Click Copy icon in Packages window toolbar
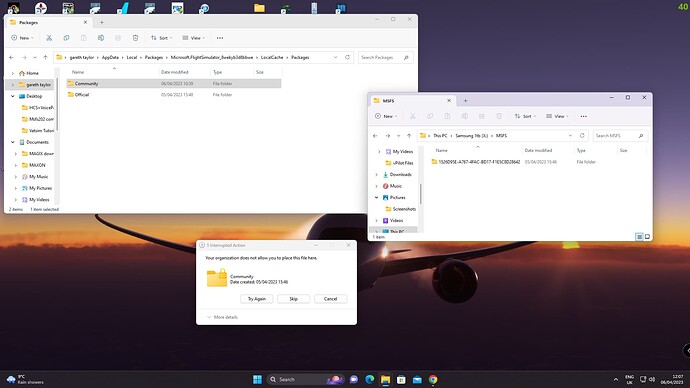This screenshot has height=388, width=690. click(x=66, y=38)
